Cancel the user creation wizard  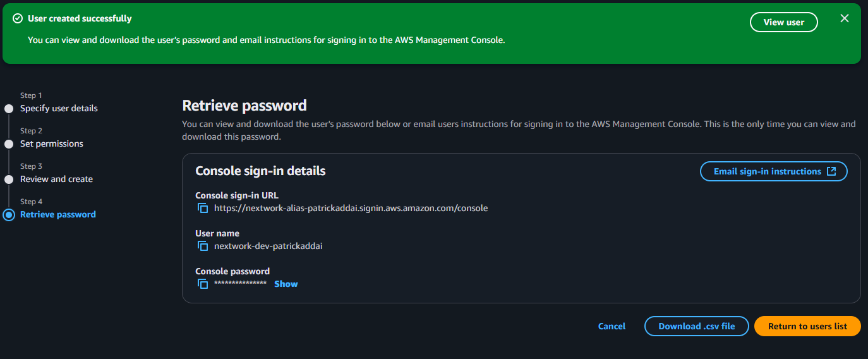(x=612, y=326)
